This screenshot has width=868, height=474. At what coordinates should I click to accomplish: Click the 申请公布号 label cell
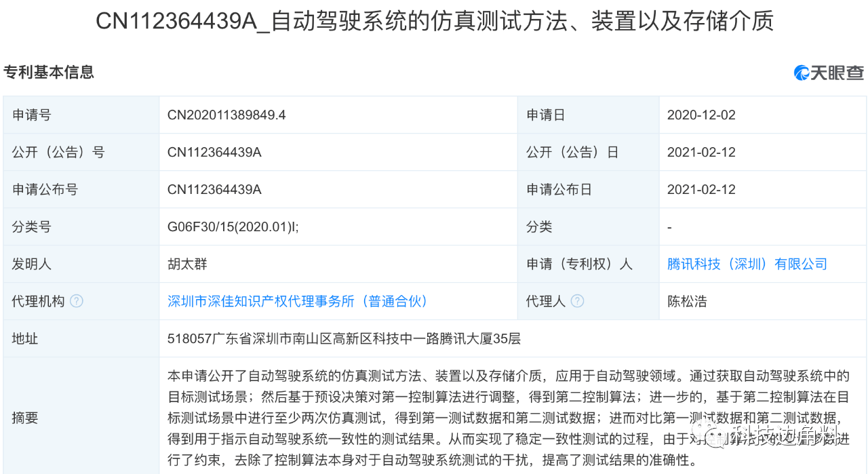click(81, 189)
